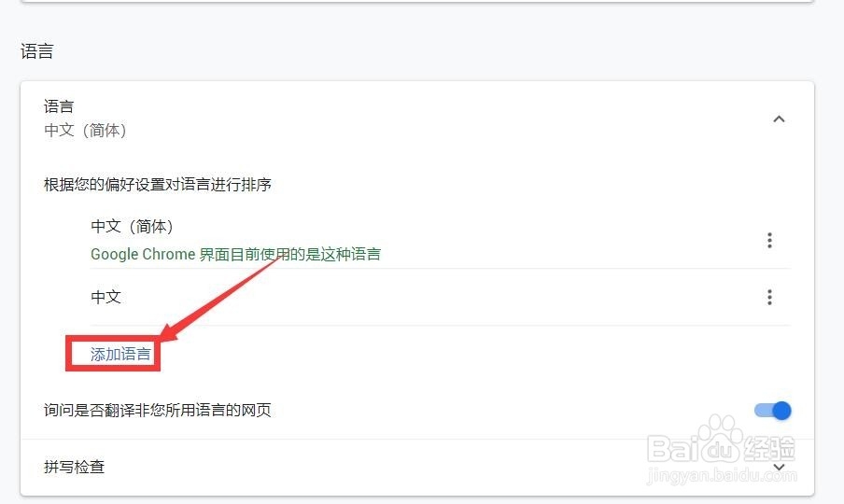
Task: Select the plain 中文 language entry
Action: coord(106,297)
